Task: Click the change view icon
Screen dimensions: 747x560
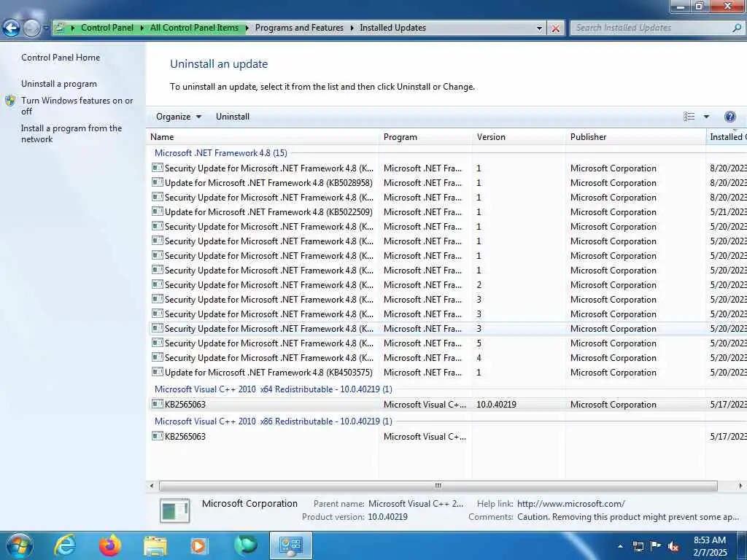Action: (x=689, y=117)
